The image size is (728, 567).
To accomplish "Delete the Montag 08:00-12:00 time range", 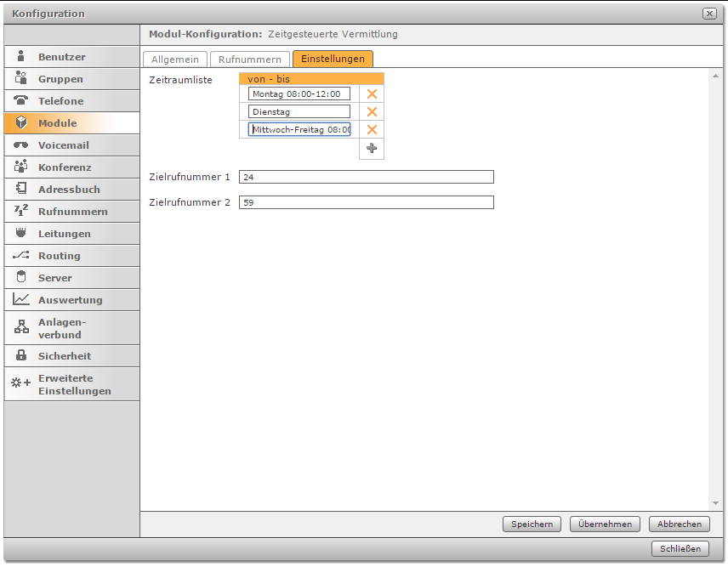I will coord(372,94).
